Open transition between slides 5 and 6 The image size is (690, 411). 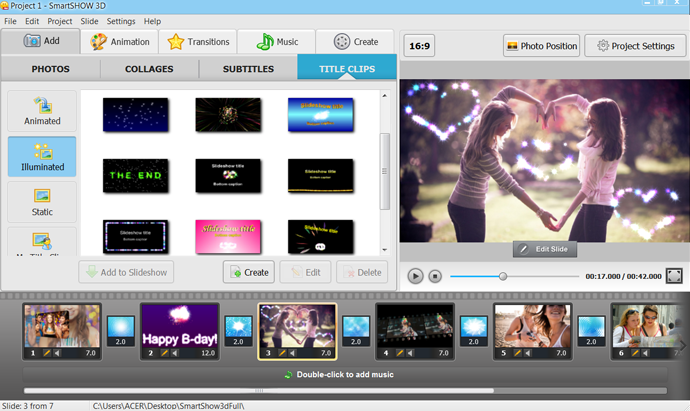coord(591,331)
